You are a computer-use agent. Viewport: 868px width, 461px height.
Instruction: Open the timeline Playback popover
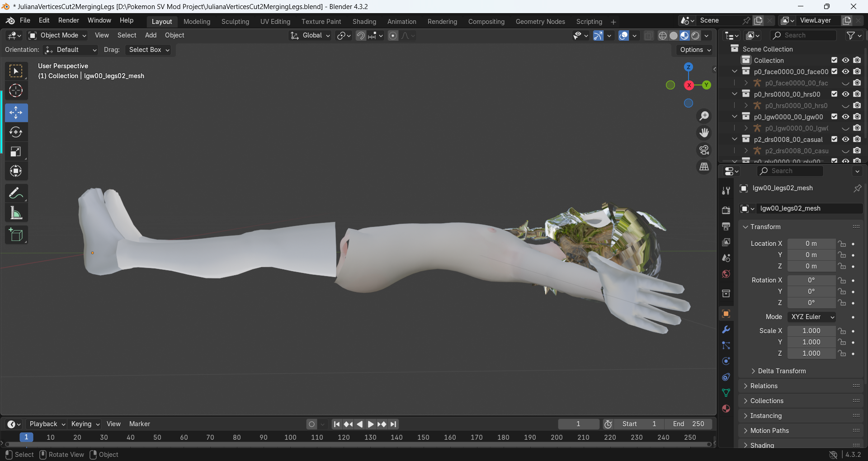[47, 424]
